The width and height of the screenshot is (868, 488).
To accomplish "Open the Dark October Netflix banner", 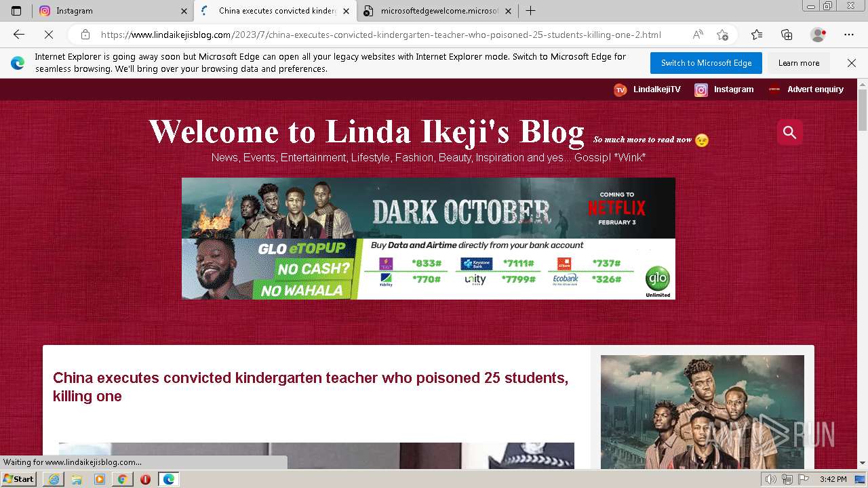I will (x=429, y=208).
